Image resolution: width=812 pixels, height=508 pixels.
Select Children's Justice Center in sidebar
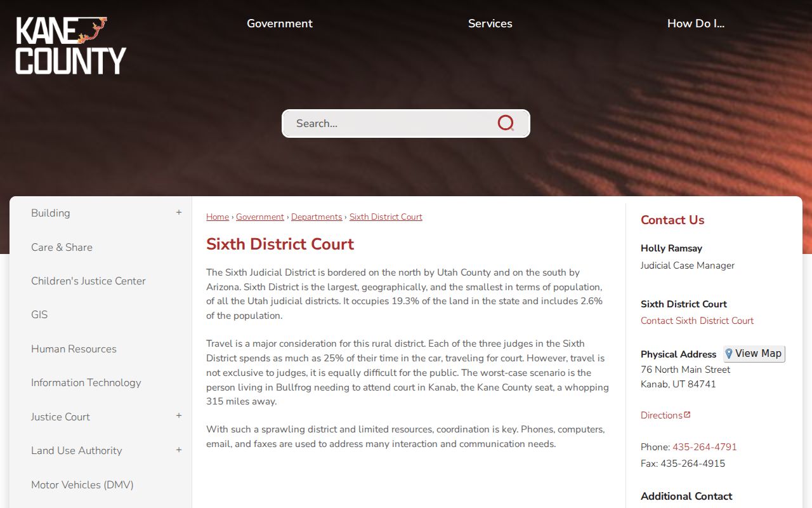(x=88, y=281)
